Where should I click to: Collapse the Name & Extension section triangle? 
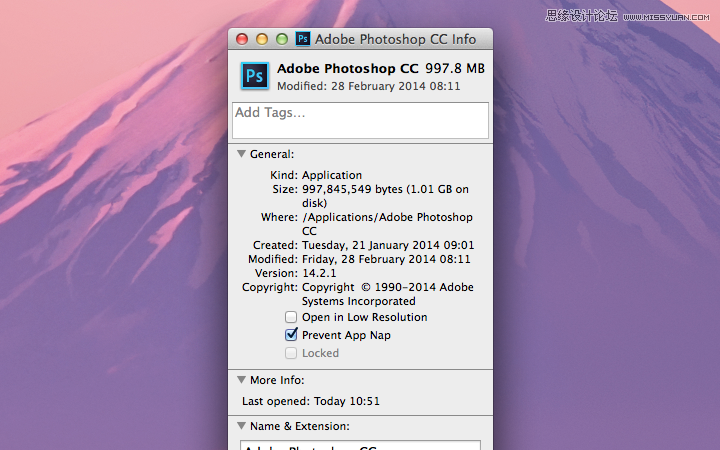coord(242,426)
